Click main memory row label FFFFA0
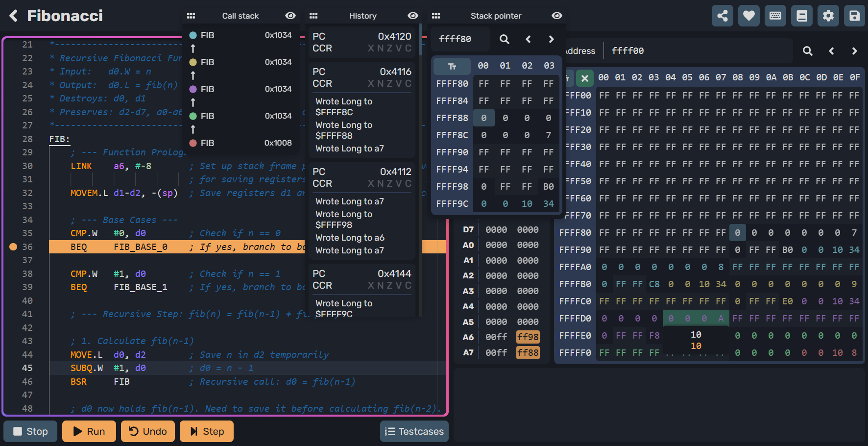The height and width of the screenshot is (446, 868). point(575,267)
